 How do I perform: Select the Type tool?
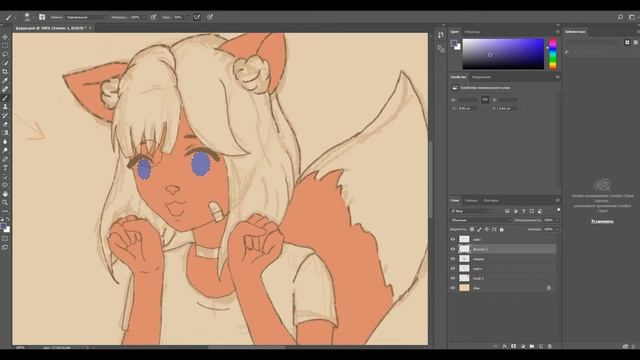click(x=5, y=168)
